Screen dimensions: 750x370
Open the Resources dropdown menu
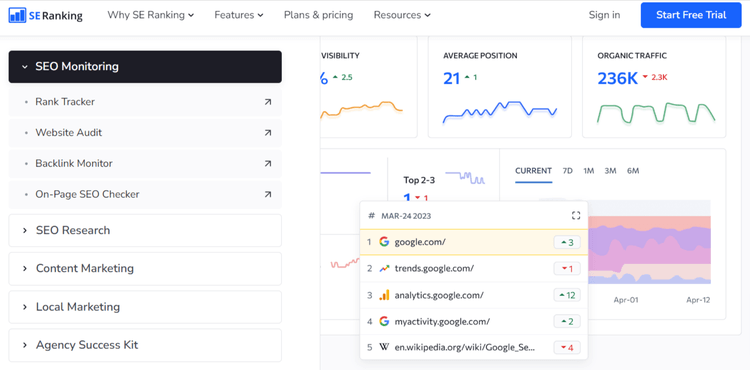click(x=402, y=15)
